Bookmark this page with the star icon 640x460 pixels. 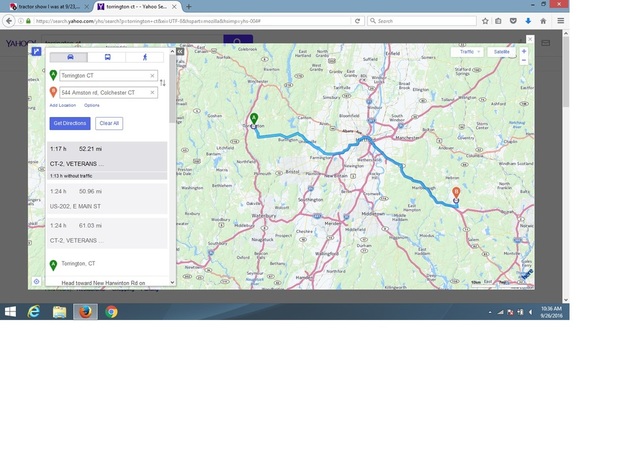click(x=485, y=20)
